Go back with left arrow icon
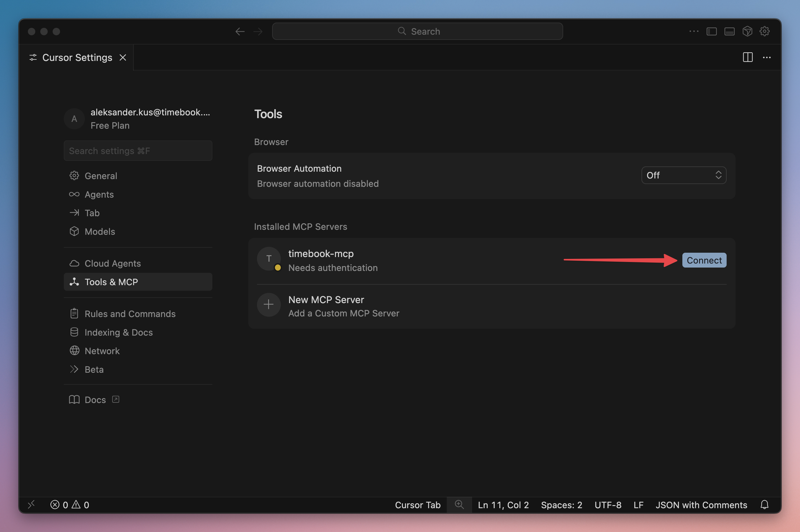Image resolution: width=800 pixels, height=532 pixels. tap(240, 32)
